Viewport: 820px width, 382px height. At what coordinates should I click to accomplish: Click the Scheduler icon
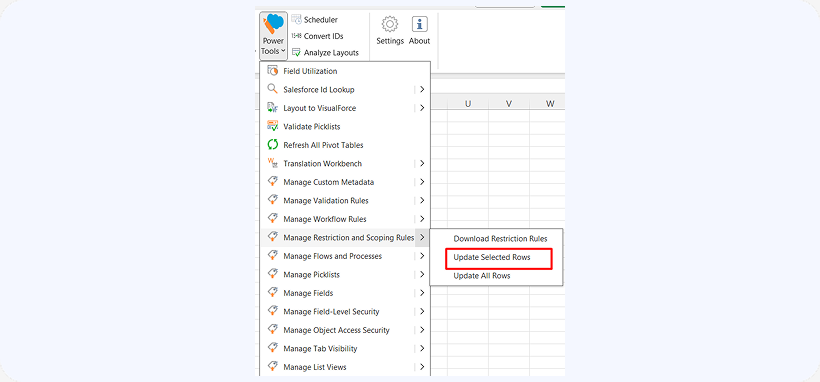297,19
